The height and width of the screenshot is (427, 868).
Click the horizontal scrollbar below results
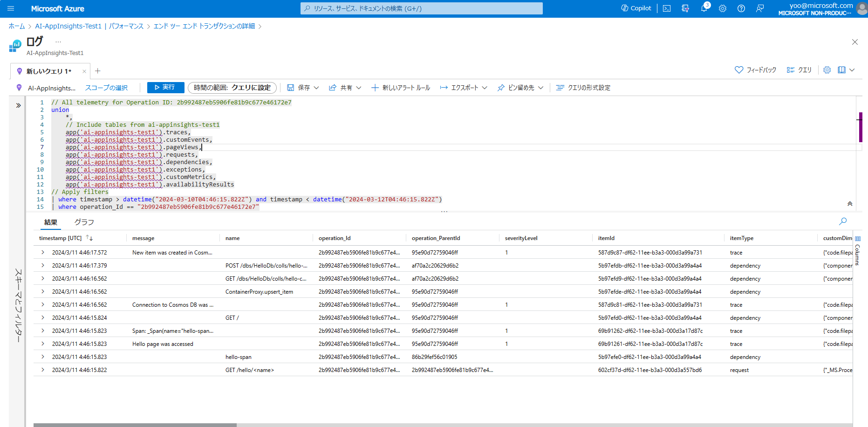(x=135, y=425)
